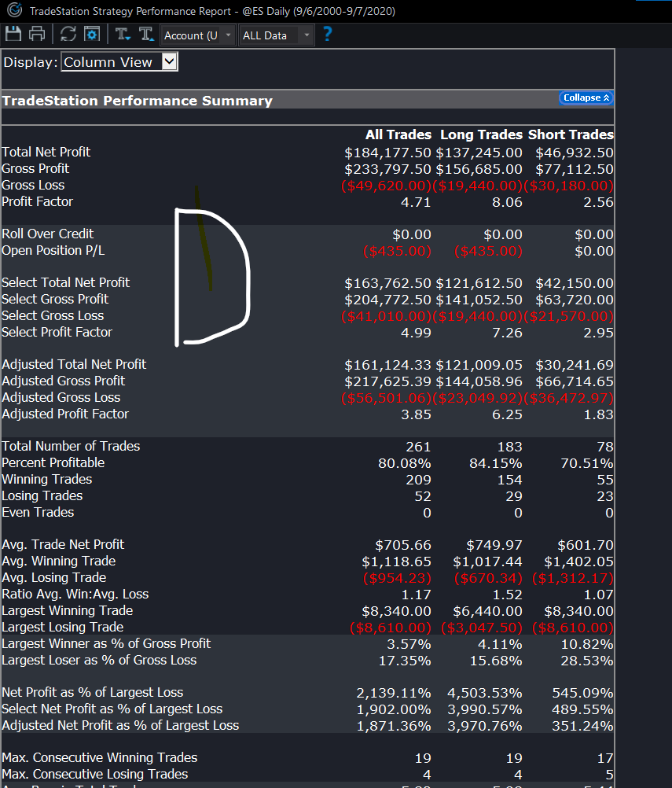Click the save report floppy disk icon
The width and height of the screenshot is (672, 788).
[13, 34]
